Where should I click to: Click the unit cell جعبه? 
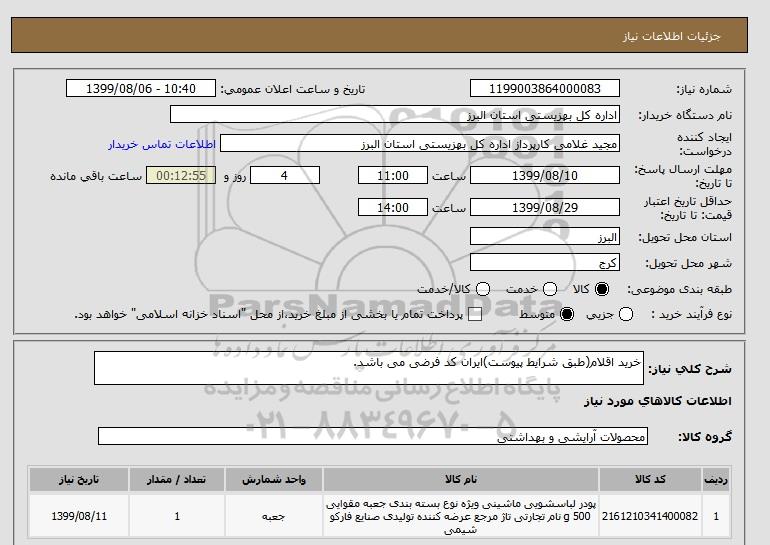(274, 517)
